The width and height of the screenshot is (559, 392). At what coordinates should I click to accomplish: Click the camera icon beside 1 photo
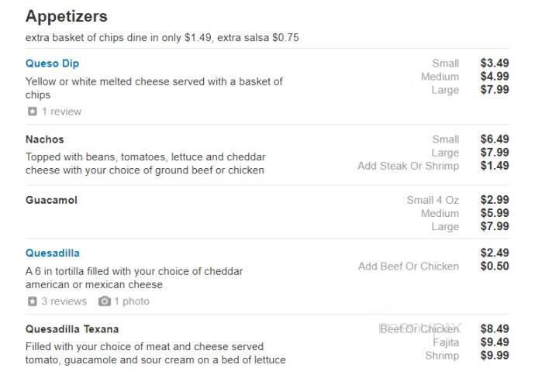click(x=105, y=301)
